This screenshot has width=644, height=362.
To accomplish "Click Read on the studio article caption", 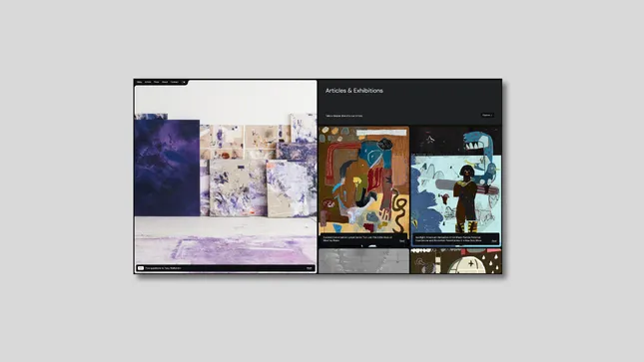I will coord(309,268).
